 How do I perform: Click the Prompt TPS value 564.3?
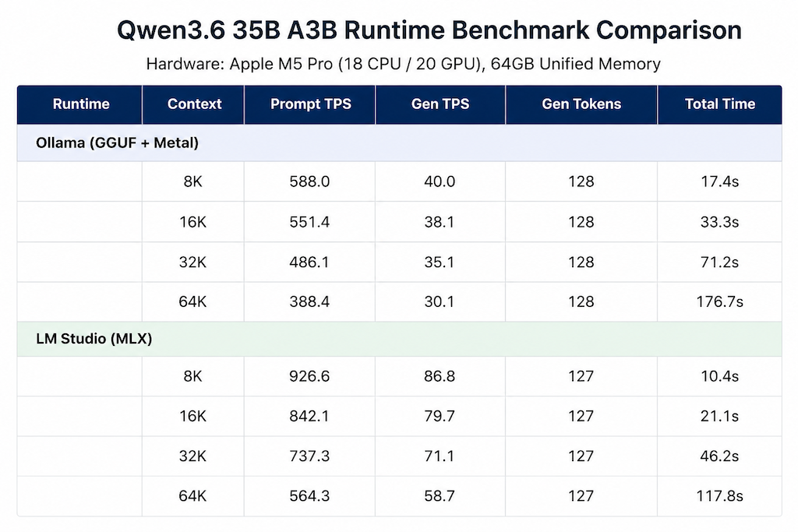pos(309,496)
